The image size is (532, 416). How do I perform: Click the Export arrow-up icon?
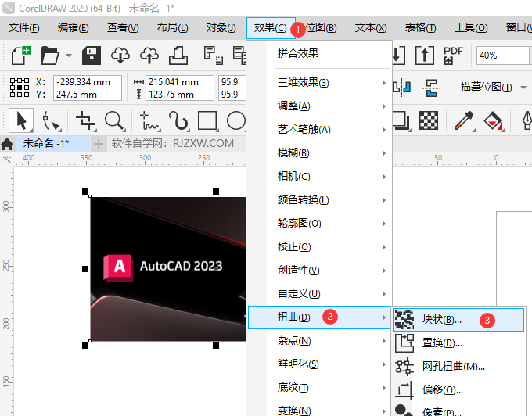coord(425,56)
